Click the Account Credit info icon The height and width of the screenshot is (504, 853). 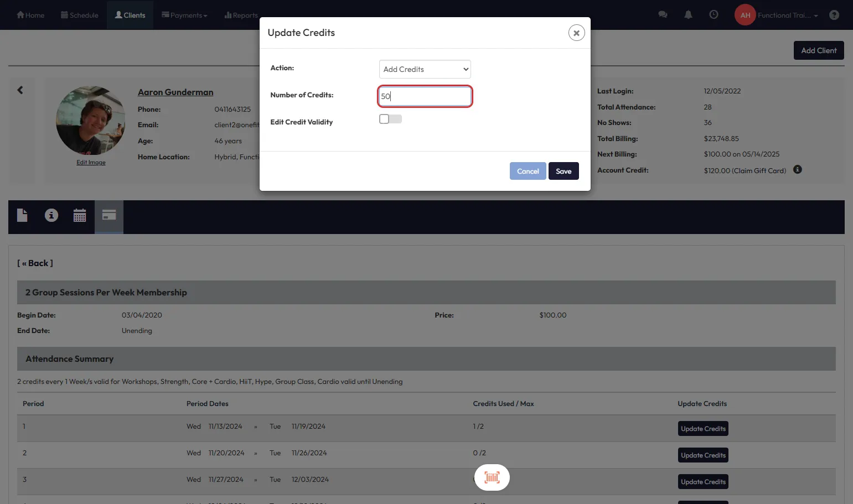[x=797, y=169]
